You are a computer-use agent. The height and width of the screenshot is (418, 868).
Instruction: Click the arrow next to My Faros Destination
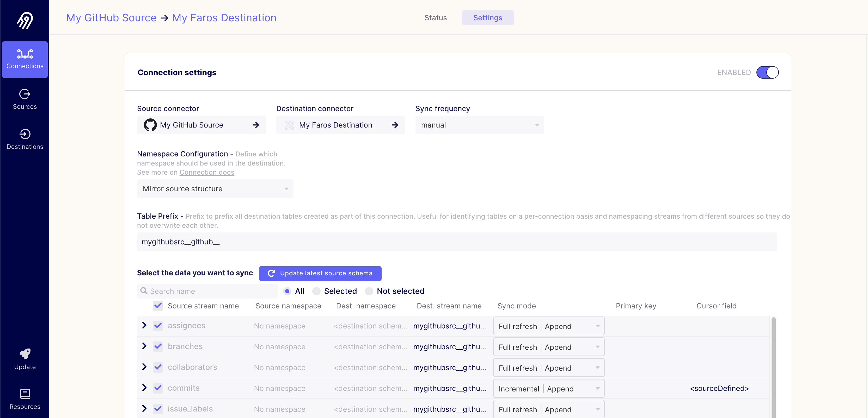tap(395, 125)
